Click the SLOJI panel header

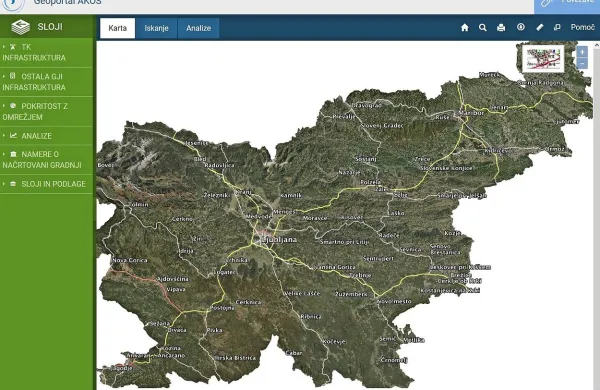(x=46, y=27)
